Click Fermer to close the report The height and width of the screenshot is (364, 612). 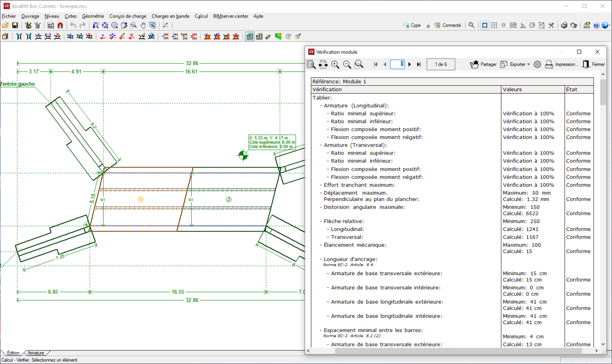(593, 64)
